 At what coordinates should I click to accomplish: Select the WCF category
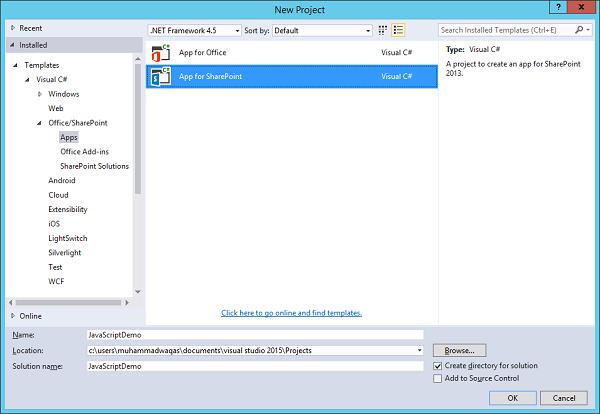tap(56, 282)
